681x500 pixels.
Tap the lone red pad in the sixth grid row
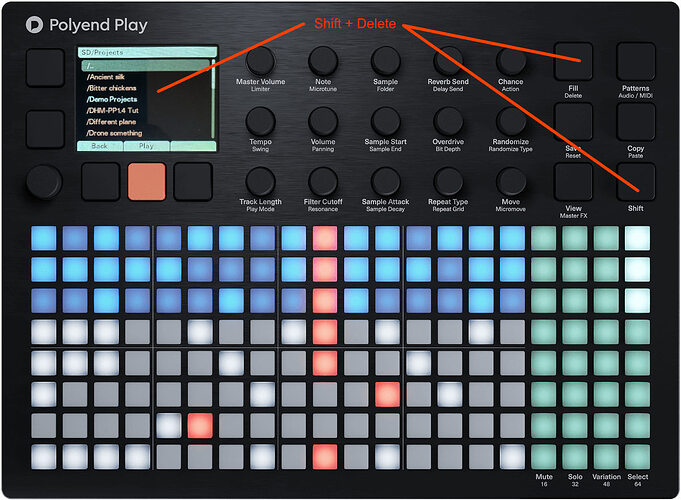(387, 394)
